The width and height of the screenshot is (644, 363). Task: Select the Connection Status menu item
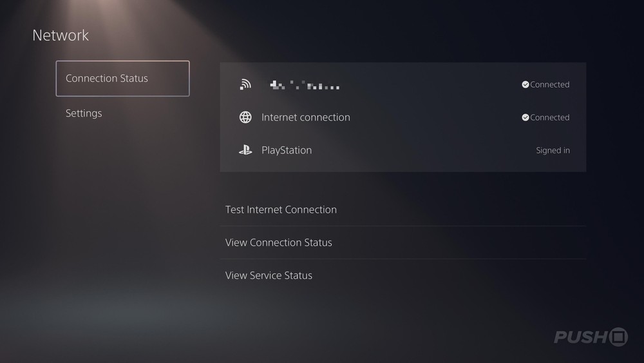click(x=122, y=79)
